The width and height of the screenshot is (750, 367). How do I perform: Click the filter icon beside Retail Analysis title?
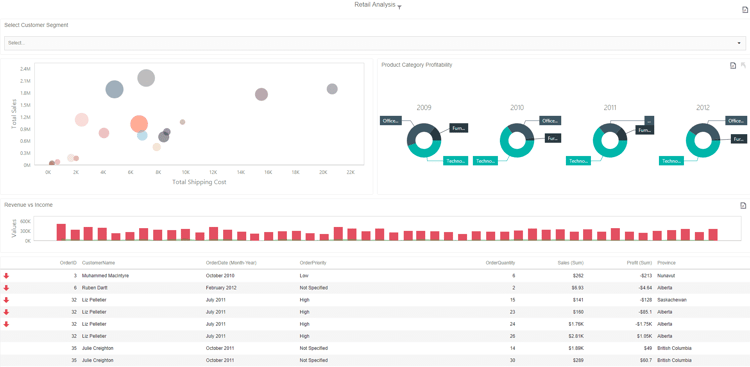[x=399, y=7]
